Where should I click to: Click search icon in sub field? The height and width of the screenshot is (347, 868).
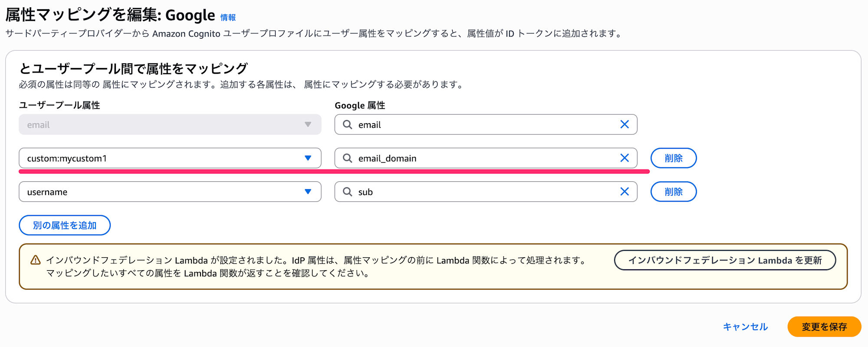pyautogui.click(x=347, y=191)
